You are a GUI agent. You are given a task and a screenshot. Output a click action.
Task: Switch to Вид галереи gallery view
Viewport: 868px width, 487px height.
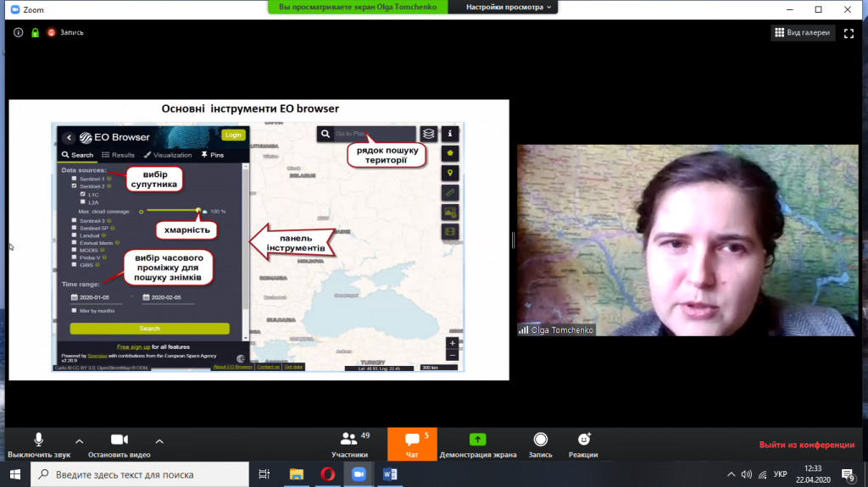point(802,33)
